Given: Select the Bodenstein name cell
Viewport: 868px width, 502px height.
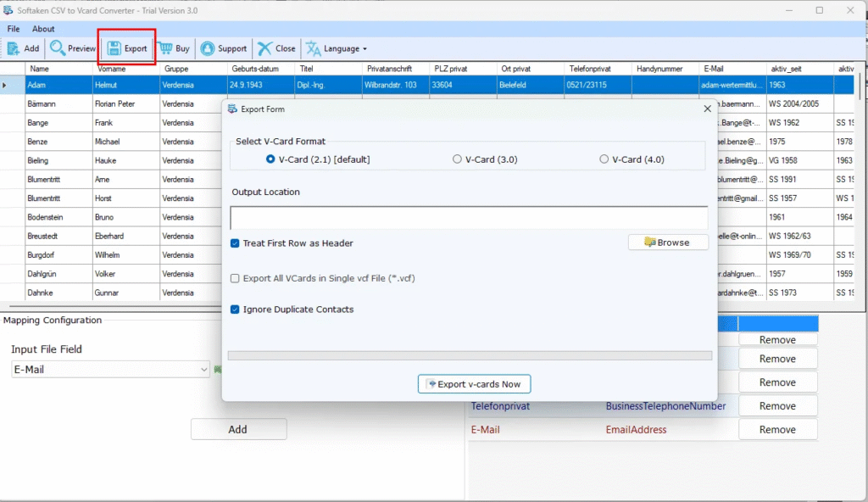Looking at the screenshot, I should 58,217.
